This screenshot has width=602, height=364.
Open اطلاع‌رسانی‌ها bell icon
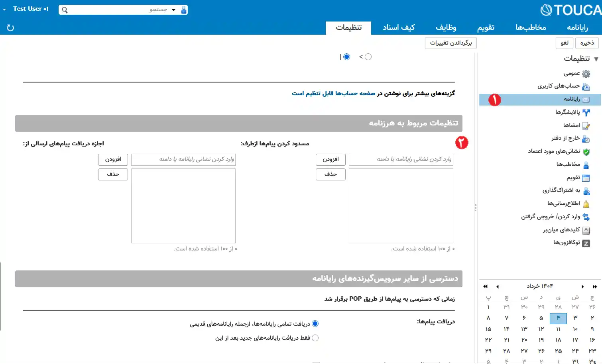click(x=586, y=204)
